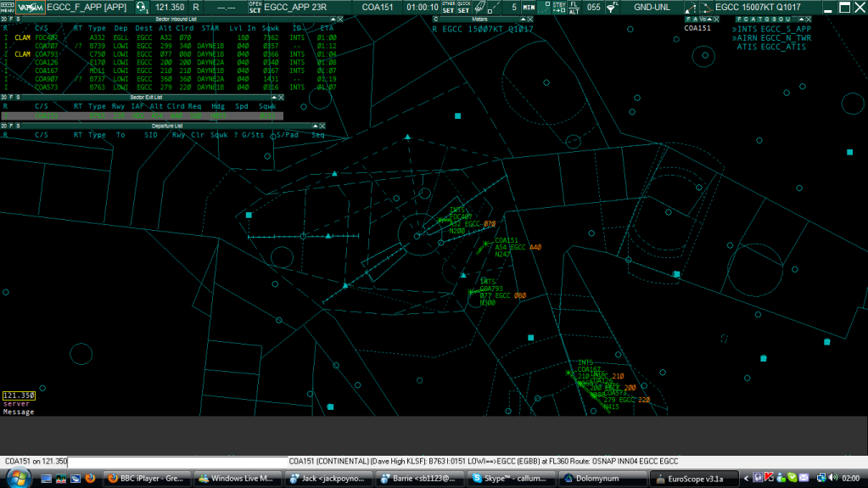
Task: Click primary frequency 121.350 in top bar
Action: [x=169, y=7]
